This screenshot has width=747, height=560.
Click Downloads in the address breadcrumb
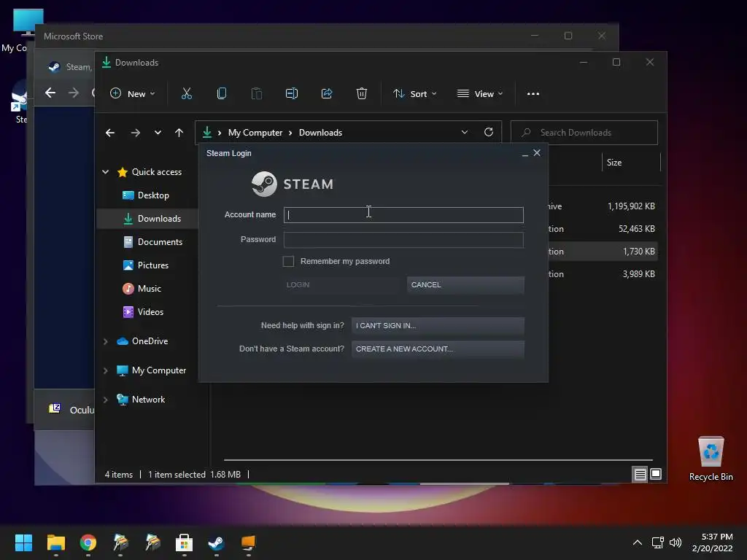321,133
